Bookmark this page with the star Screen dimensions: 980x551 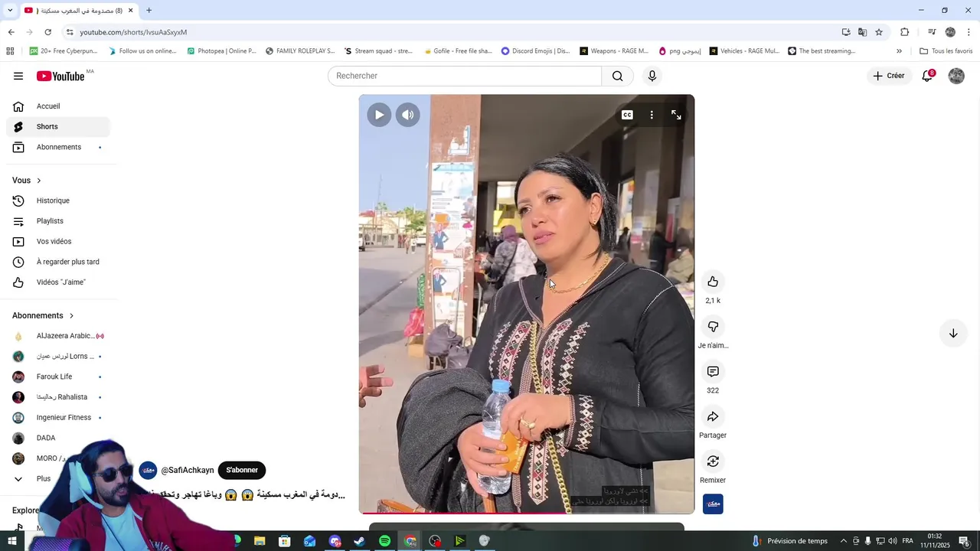(x=879, y=32)
